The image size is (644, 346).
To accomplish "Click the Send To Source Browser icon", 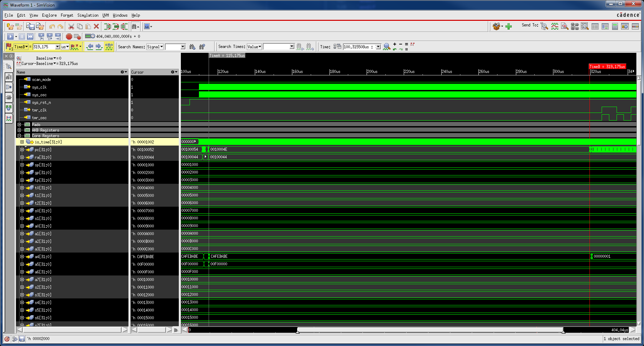I will (565, 26).
